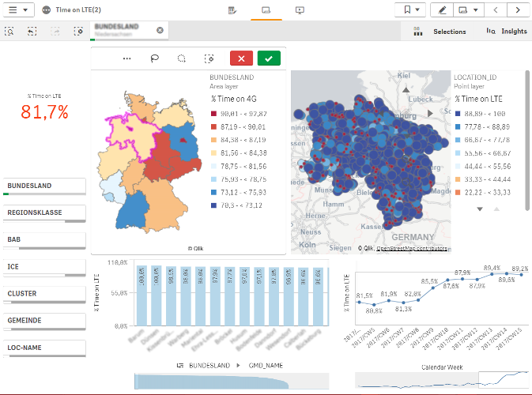This screenshot has height=395, width=532.
Task: Expand the bookmarks dropdown
Action: 411,10
